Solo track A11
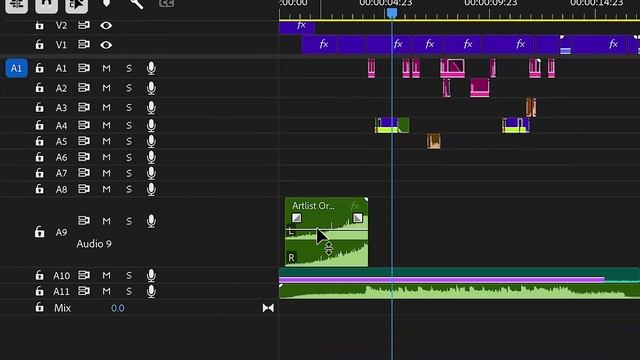Image resolution: width=640 pixels, height=360 pixels. [129, 291]
